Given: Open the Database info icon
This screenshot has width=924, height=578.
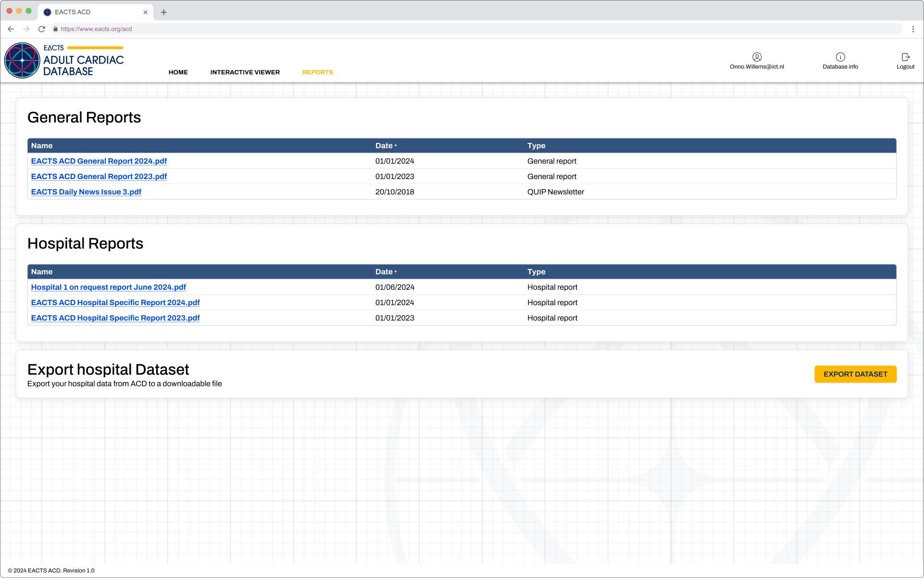Looking at the screenshot, I should coord(840,57).
